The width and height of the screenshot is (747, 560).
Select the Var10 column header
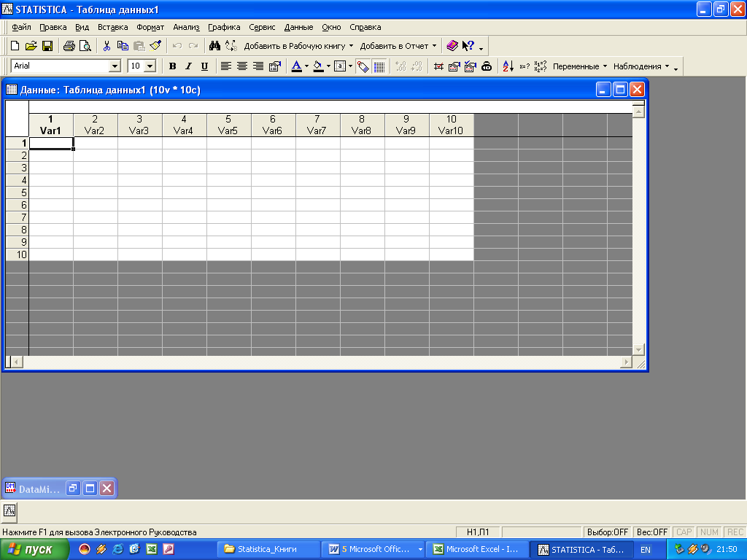451,125
